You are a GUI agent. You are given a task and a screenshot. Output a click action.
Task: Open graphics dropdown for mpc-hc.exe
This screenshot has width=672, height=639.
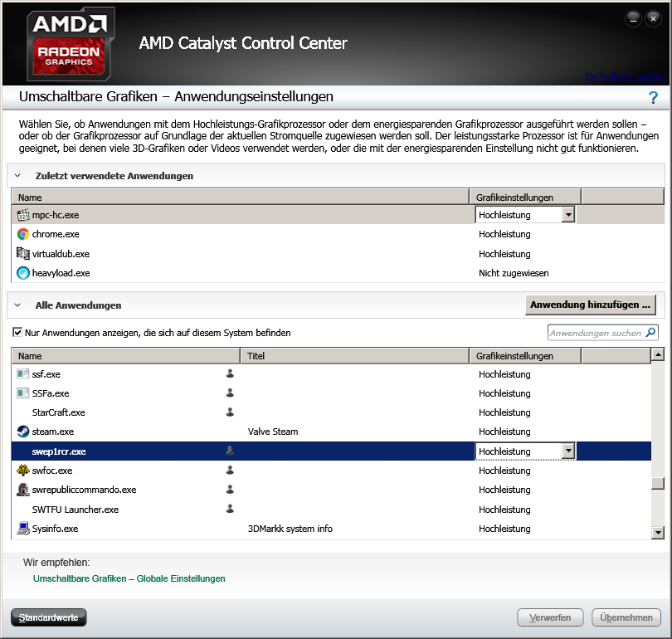[x=568, y=215]
